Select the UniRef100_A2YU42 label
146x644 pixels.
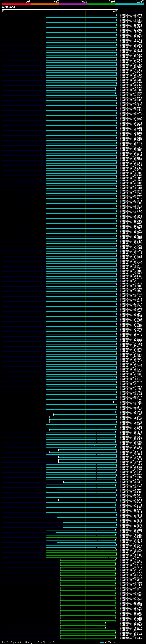131,572
